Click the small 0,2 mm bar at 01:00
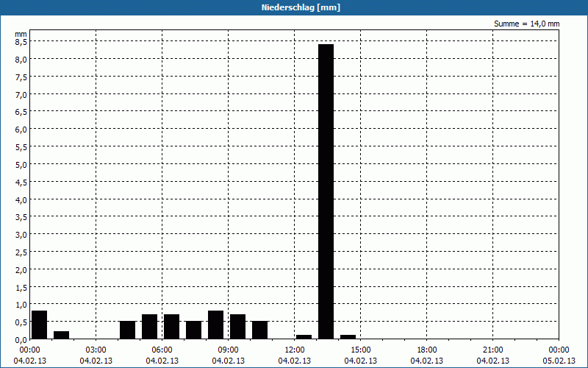The height and width of the screenshot is (368, 588). coord(62,336)
